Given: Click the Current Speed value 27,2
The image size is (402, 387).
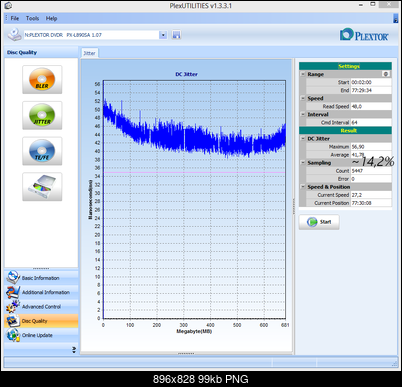Looking at the screenshot, I should coord(371,195).
